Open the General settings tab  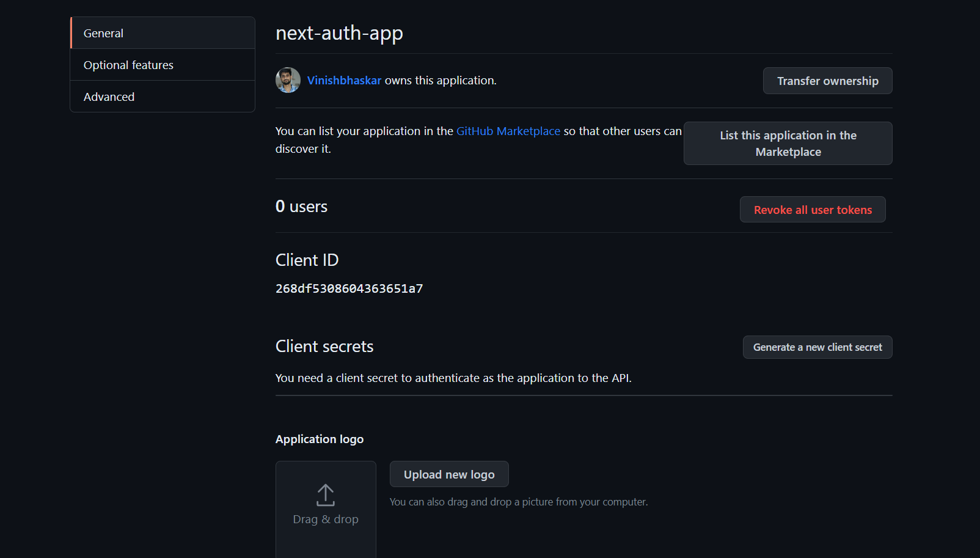point(163,33)
